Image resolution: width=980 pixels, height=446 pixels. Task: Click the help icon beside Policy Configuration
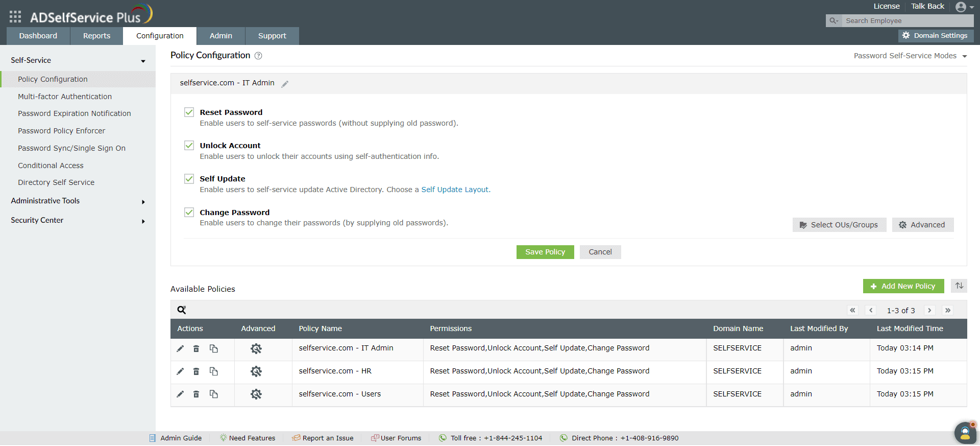[258, 56]
